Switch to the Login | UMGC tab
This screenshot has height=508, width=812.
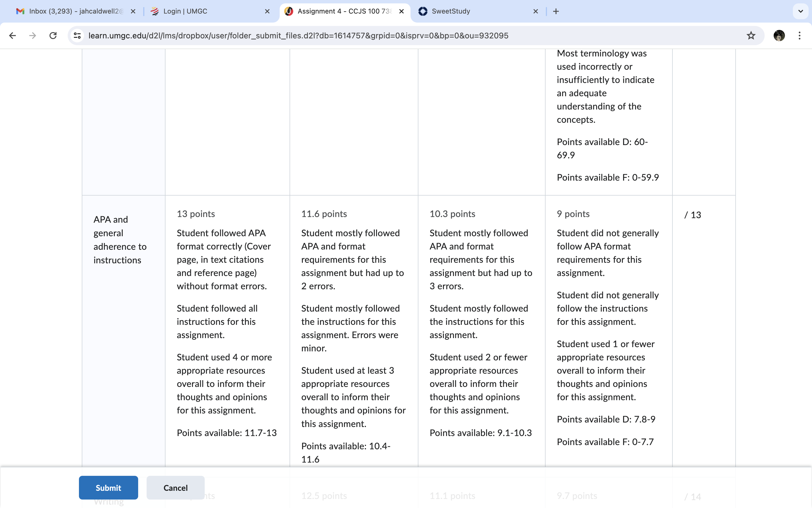click(210, 11)
